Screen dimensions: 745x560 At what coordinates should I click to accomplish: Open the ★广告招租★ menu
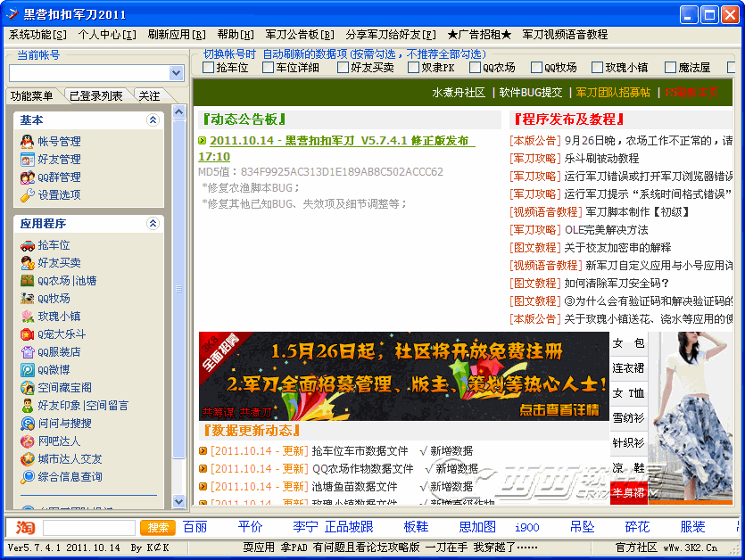click(x=479, y=35)
